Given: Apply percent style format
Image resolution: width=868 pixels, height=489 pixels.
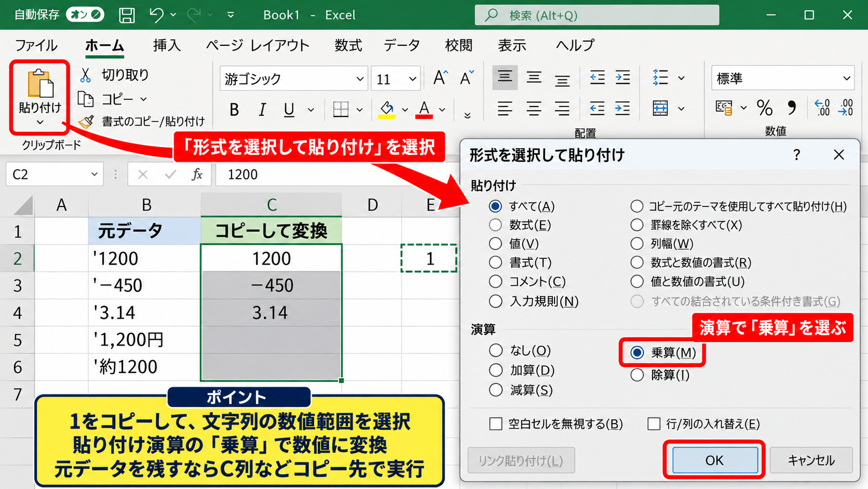Looking at the screenshot, I should [765, 108].
